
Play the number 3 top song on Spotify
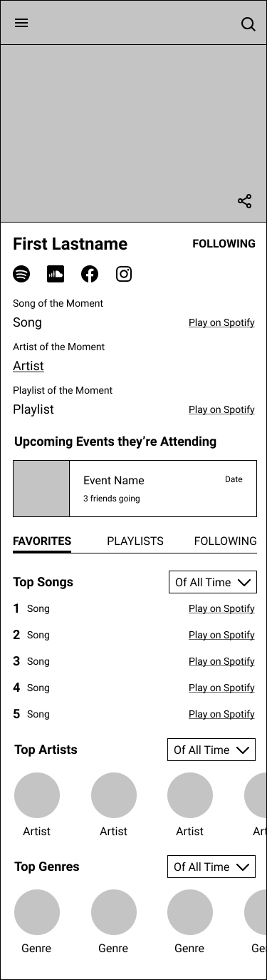point(221,661)
